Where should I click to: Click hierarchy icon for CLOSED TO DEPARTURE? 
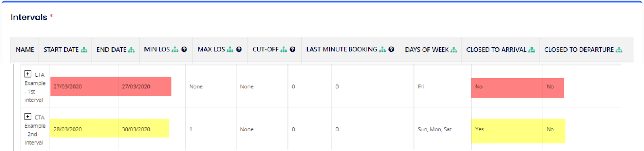619,50
